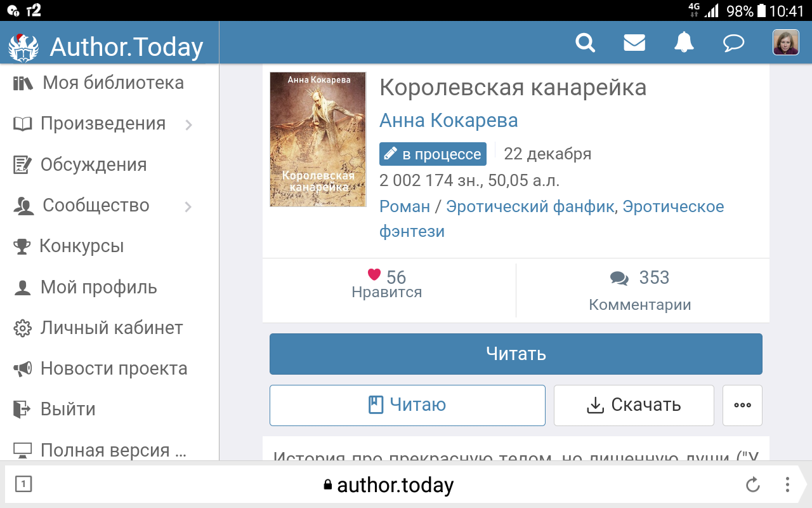
Task: Open Личный кабинет menu item
Action: tap(112, 328)
